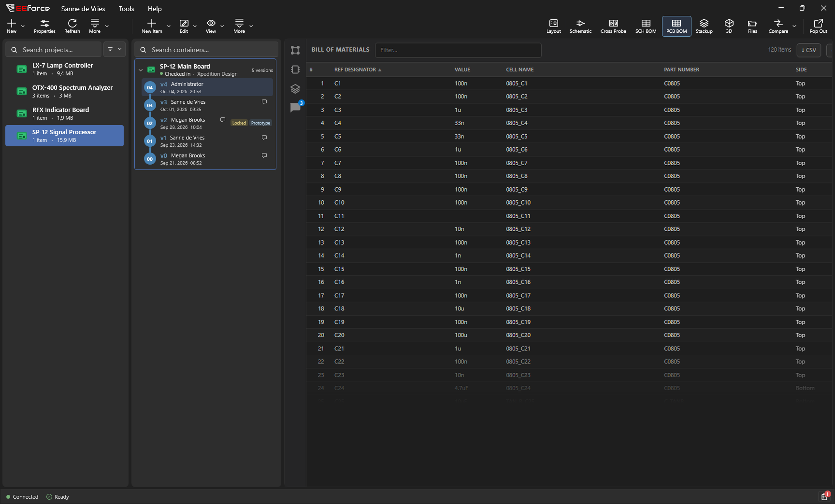Open the comments panel with badge 3
The image size is (835, 504).
(296, 107)
